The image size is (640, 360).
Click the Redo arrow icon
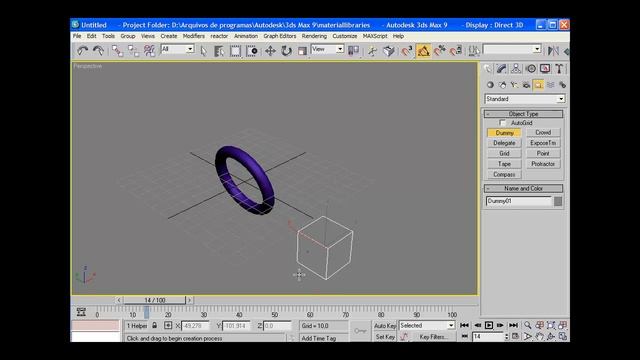(x=98, y=51)
